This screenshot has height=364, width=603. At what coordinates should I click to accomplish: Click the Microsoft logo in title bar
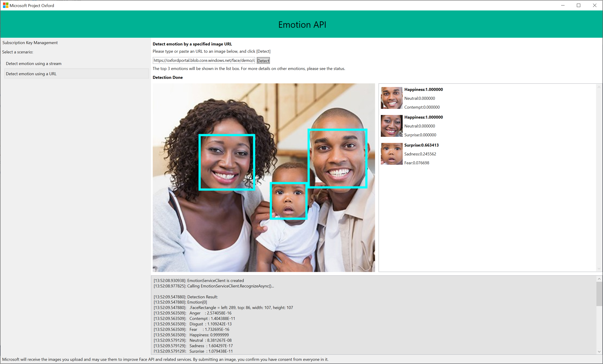click(x=5, y=5)
